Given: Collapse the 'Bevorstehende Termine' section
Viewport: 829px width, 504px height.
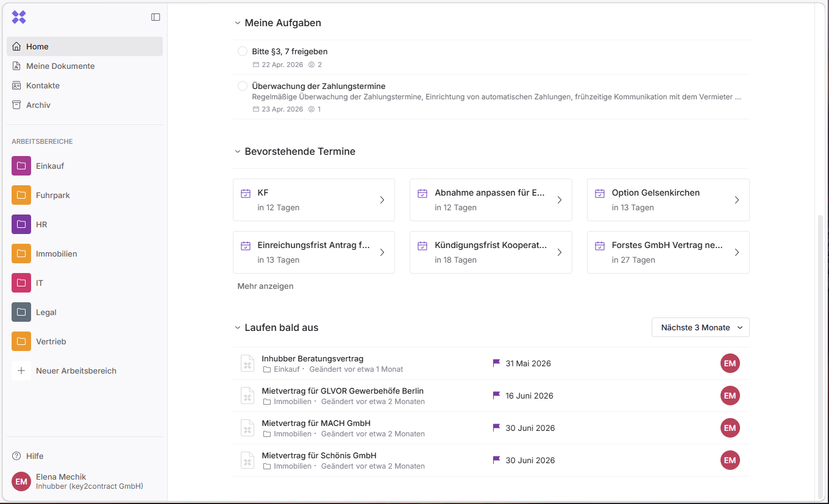Looking at the screenshot, I should click(x=238, y=152).
